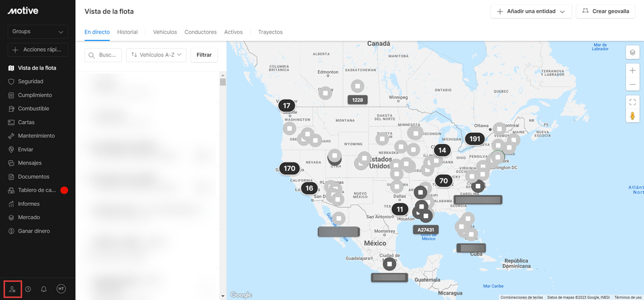The width and height of the screenshot is (644, 300).
Task: Click the vehicle list scrollbar down arrow
Action: click(x=223, y=296)
